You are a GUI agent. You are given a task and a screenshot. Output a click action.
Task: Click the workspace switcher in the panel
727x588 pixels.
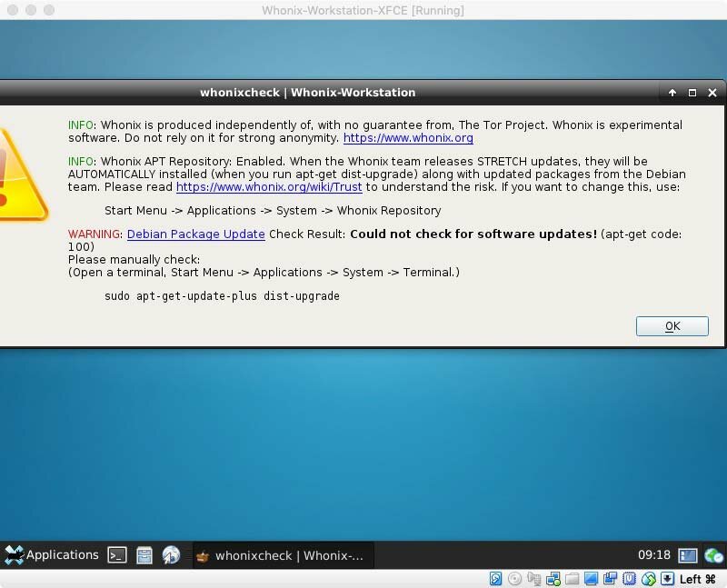[x=688, y=555]
